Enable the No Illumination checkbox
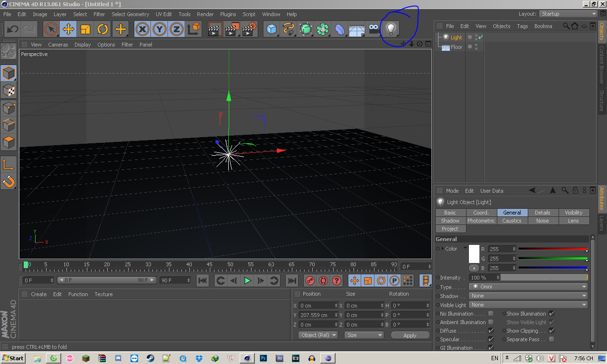The width and height of the screenshot is (607, 364). pyautogui.click(x=491, y=314)
